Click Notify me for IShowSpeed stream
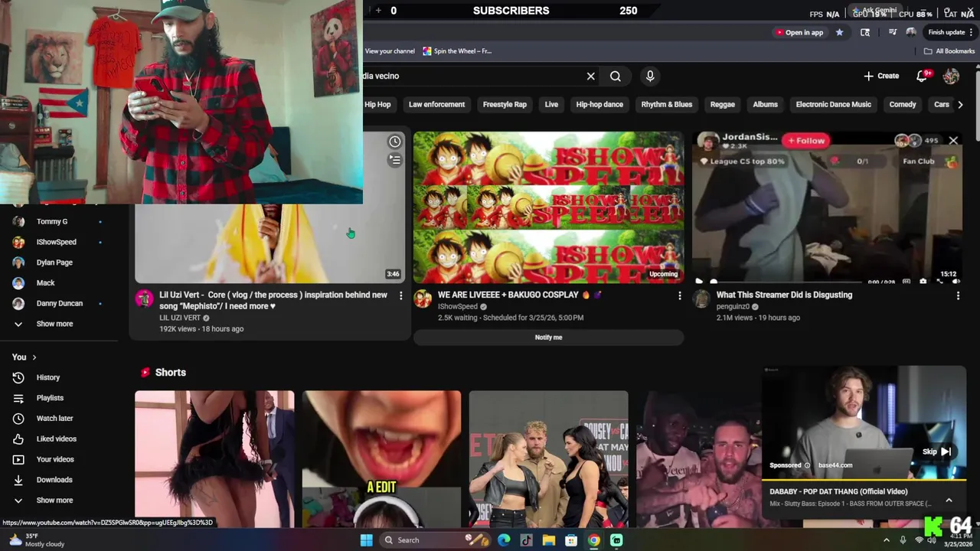The image size is (980, 551). tap(548, 337)
